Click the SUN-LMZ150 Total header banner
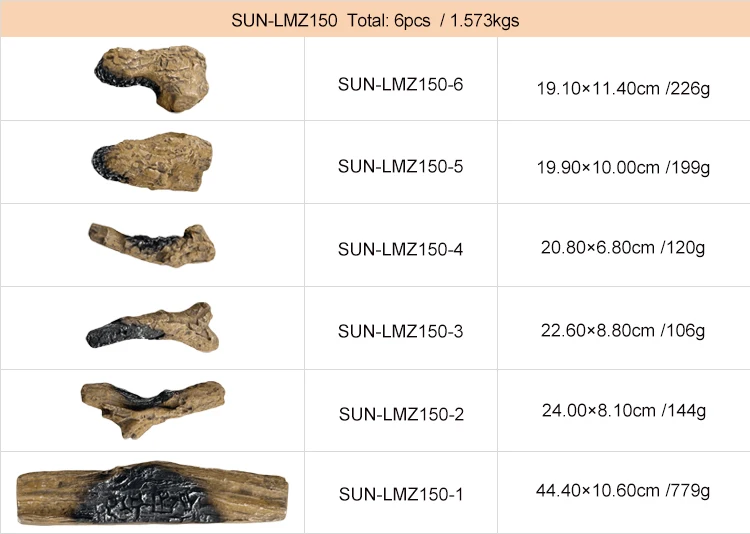The image size is (750, 534). tap(375, 19)
